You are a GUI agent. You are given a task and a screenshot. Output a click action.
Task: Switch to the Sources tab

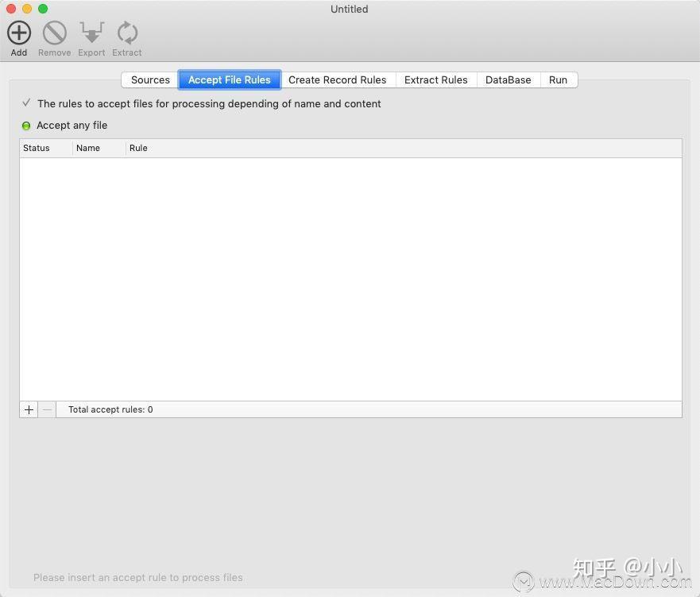point(149,79)
